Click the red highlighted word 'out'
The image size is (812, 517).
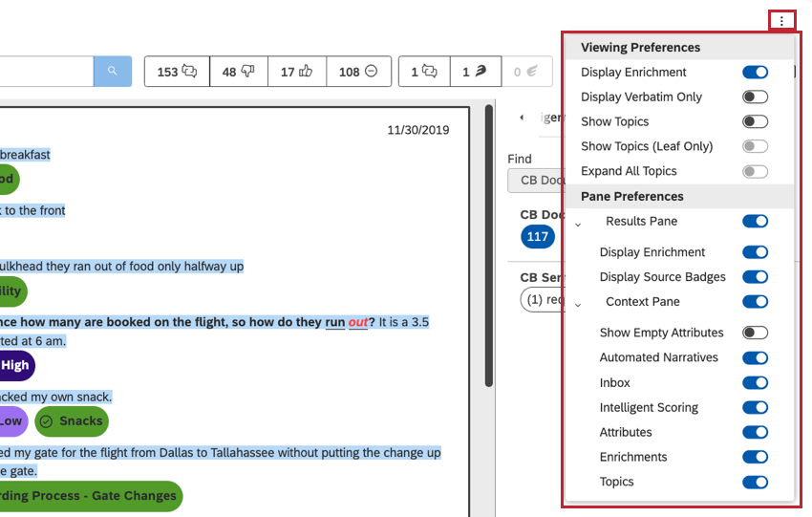click(358, 322)
